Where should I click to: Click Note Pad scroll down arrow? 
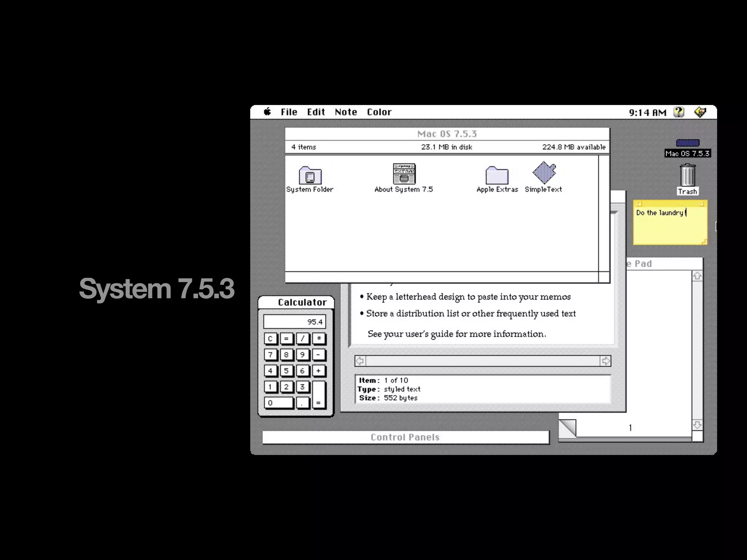[697, 425]
